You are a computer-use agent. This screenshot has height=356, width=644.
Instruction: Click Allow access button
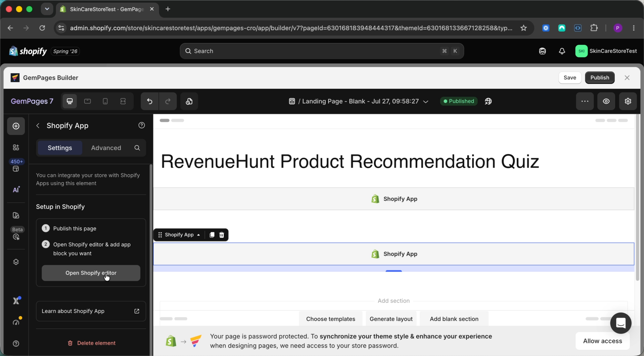(x=602, y=341)
